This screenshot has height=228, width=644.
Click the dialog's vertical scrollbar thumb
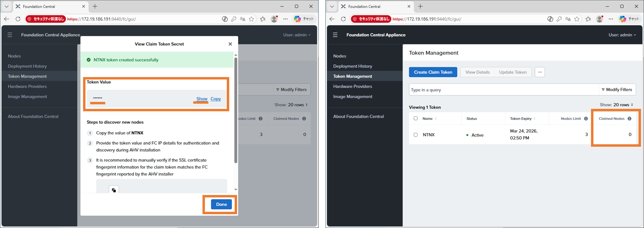click(x=236, y=110)
